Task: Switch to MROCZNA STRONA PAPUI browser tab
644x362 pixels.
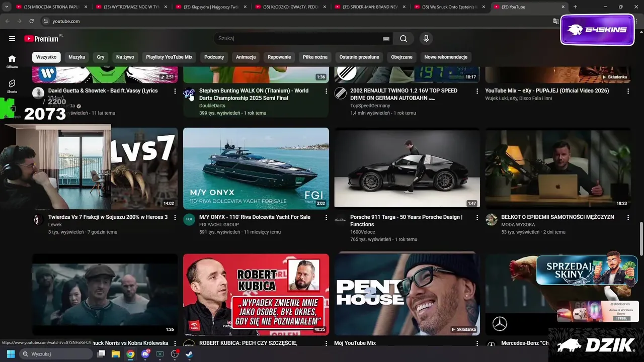Action: pos(51,7)
